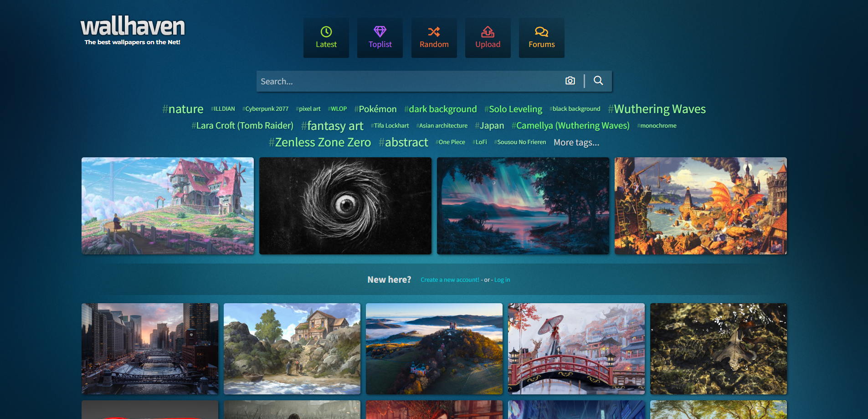This screenshot has height=419, width=868.
Task: Open the Latest label in navigation
Action: [326, 44]
